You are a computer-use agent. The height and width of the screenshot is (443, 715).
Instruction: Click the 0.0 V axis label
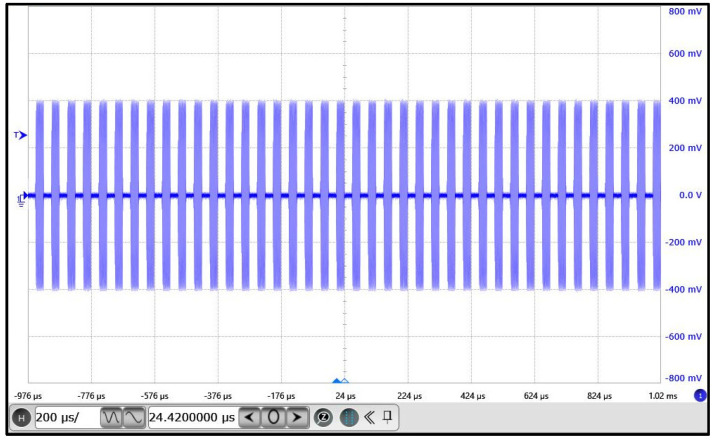690,195
